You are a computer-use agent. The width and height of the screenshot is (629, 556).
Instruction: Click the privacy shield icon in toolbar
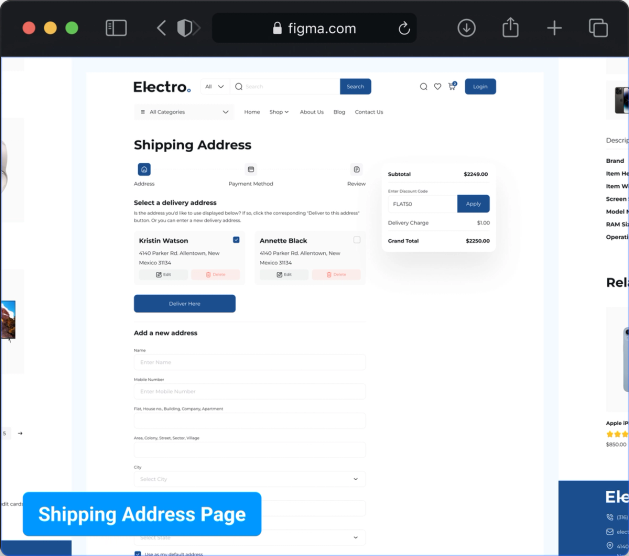(185, 28)
